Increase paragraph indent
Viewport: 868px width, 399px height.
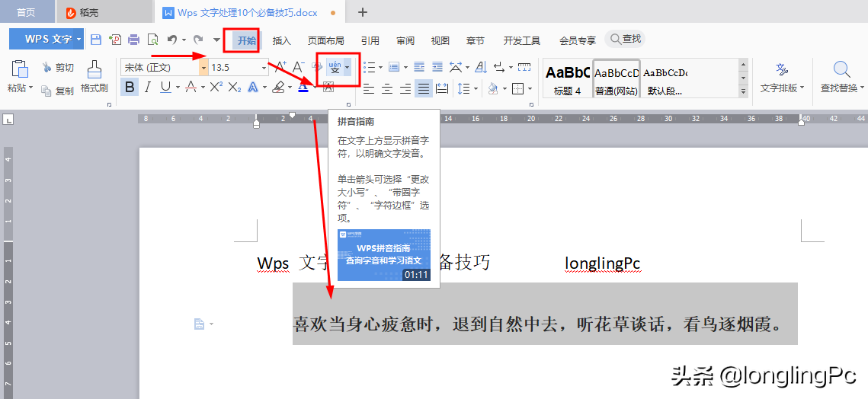point(437,68)
